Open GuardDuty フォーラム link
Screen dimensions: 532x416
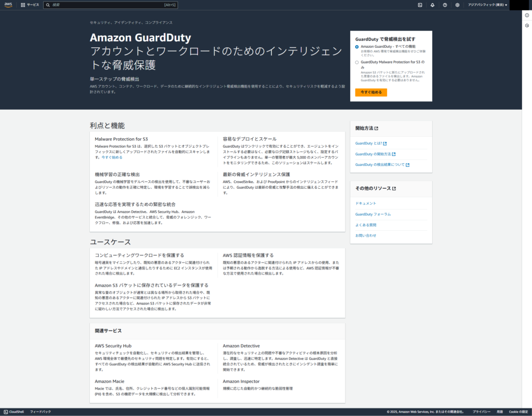(373, 214)
